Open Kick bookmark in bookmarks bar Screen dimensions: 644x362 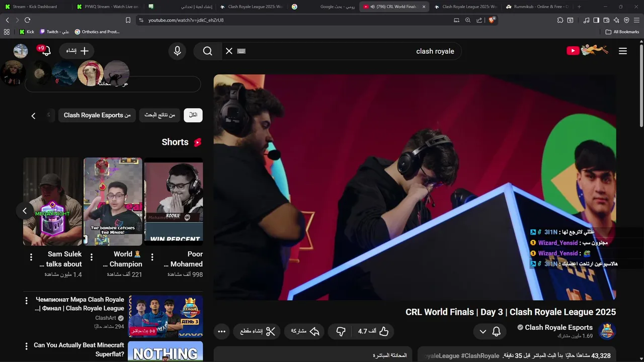27,32
